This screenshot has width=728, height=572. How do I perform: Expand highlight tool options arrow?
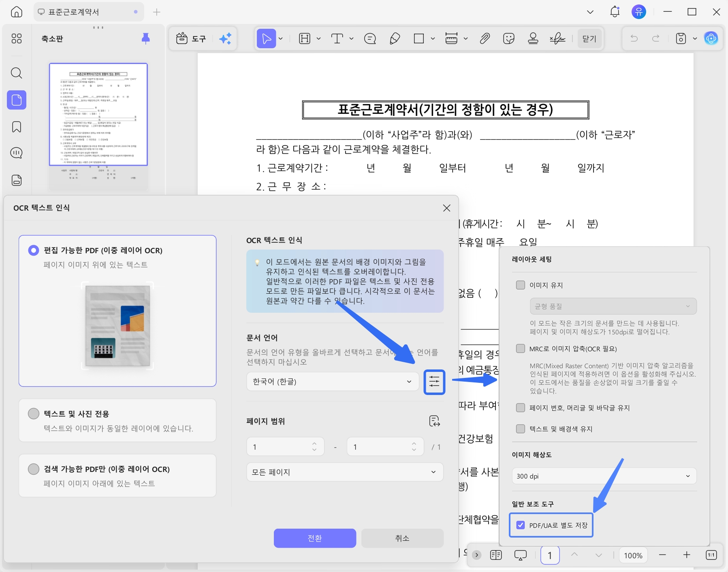coord(318,38)
